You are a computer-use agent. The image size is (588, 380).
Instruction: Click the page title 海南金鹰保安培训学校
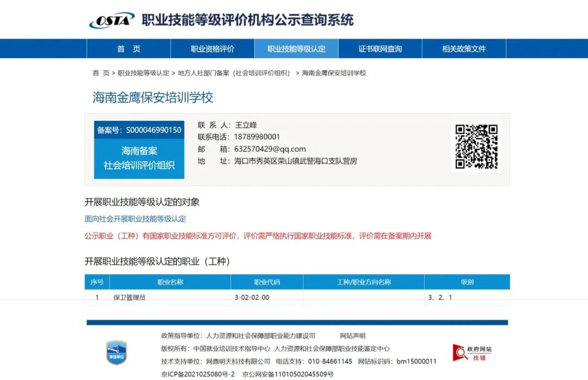(x=153, y=97)
